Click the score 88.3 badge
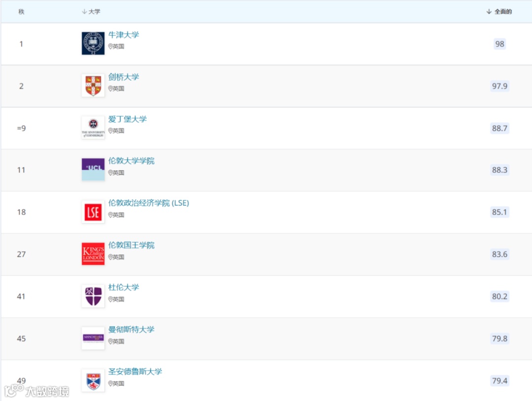Screen dimensions: 532x401 (499, 170)
